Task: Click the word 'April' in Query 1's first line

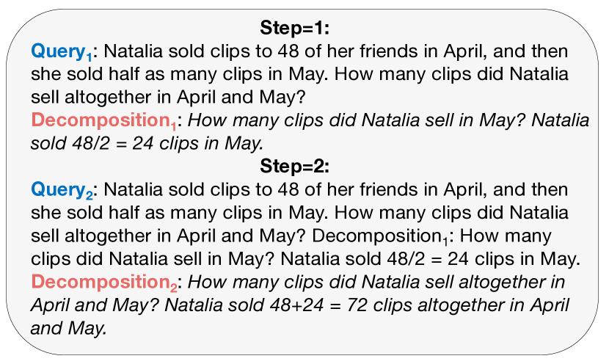Action: point(465,51)
